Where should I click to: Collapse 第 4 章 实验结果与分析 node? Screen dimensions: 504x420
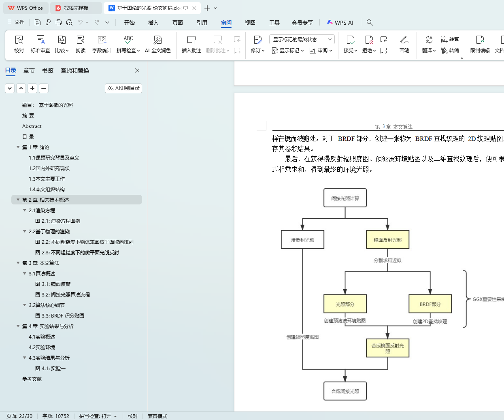pyautogui.click(x=18, y=326)
